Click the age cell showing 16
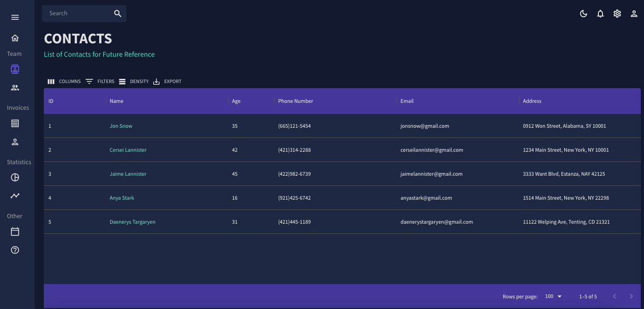 point(235,198)
